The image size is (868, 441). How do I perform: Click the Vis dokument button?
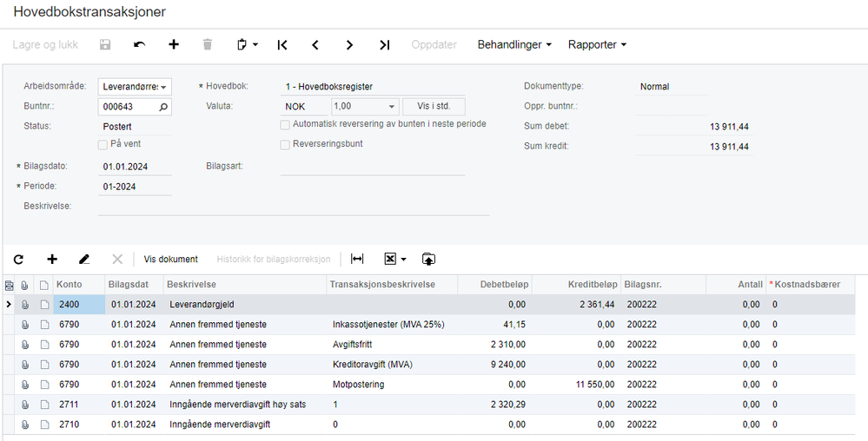coord(170,259)
